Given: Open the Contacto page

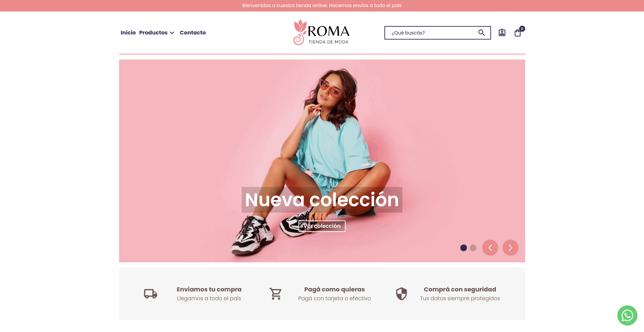Looking at the screenshot, I should (x=193, y=33).
